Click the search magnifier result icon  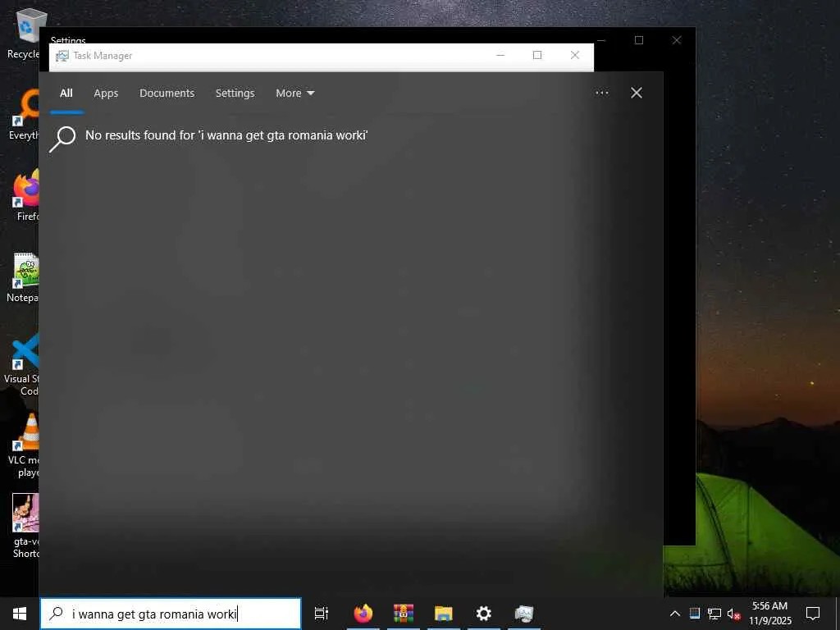tap(62, 139)
